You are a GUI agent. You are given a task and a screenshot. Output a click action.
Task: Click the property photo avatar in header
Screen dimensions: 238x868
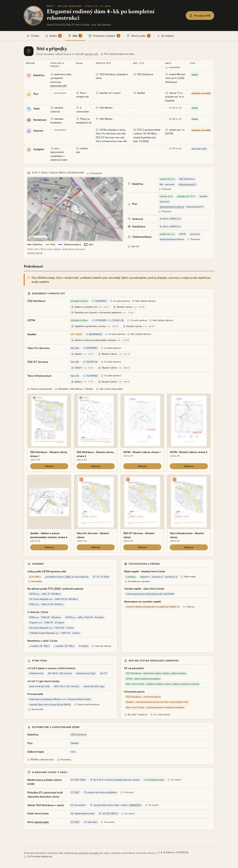[33, 15]
